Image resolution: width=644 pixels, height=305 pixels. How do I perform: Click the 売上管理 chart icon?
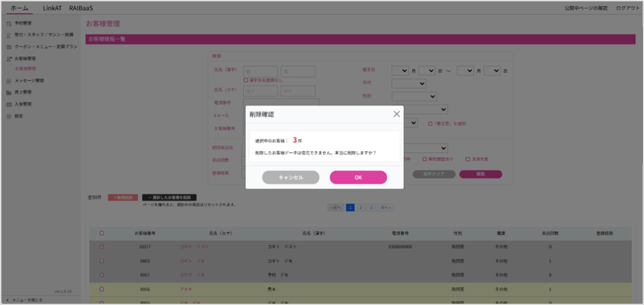point(9,92)
